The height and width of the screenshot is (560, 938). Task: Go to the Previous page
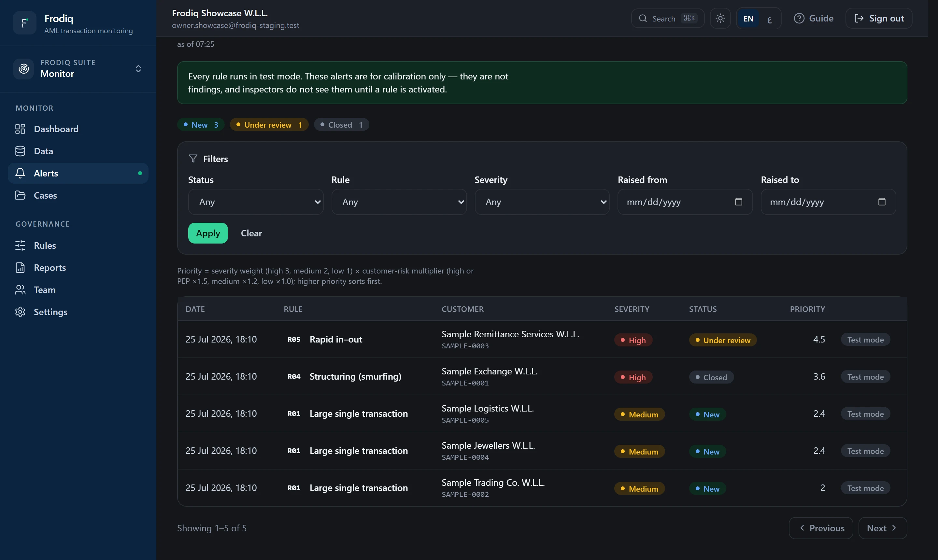(821, 528)
